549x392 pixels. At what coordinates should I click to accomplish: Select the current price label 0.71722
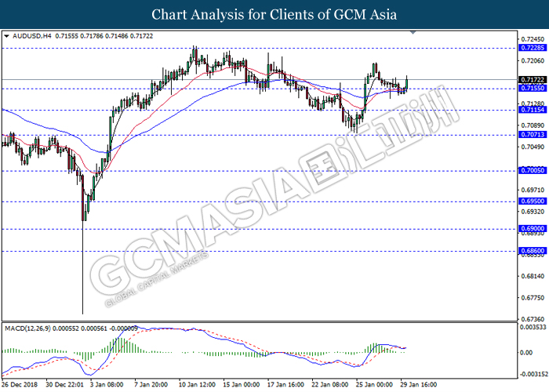point(533,80)
